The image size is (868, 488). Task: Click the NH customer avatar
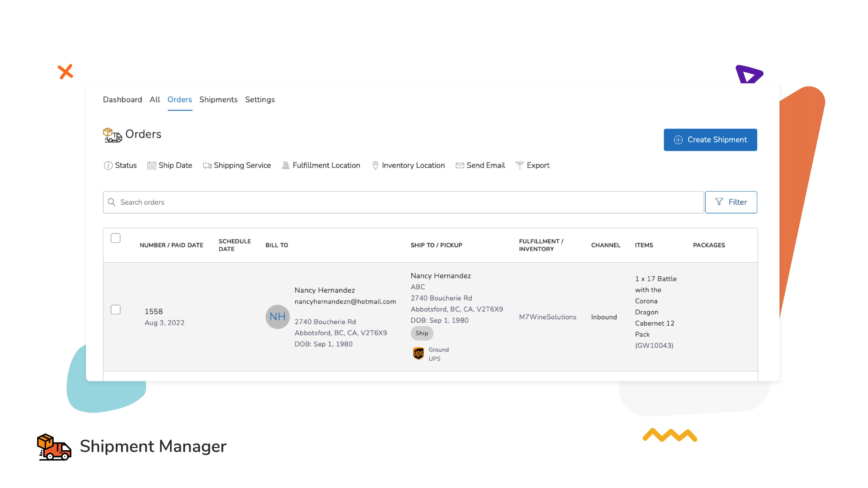pos(278,317)
